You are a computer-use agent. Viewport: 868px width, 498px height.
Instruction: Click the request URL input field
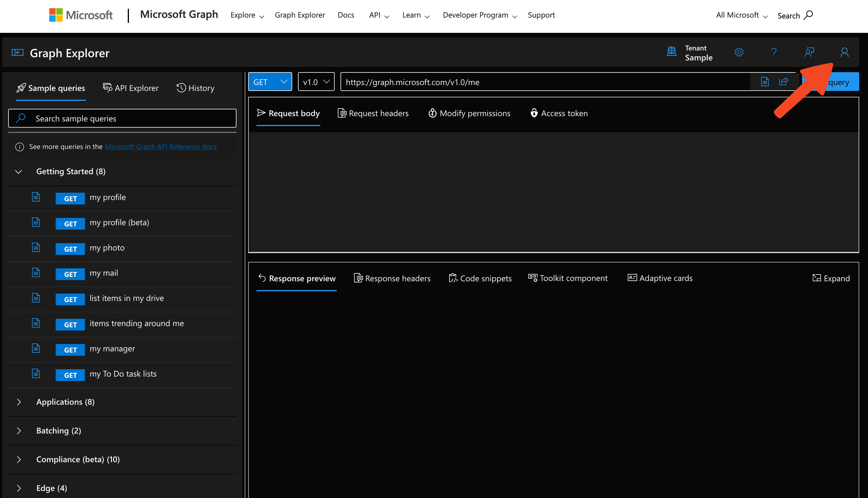[545, 82]
